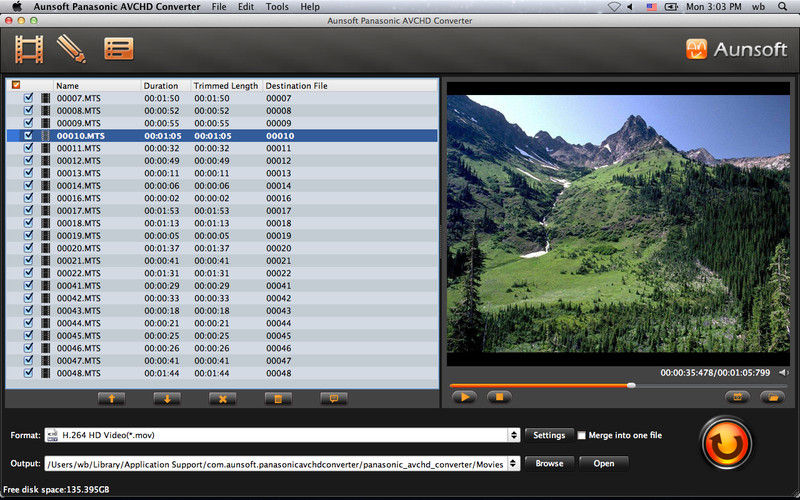
Task: Click the battery status icon in menu bar
Action: [671, 7]
